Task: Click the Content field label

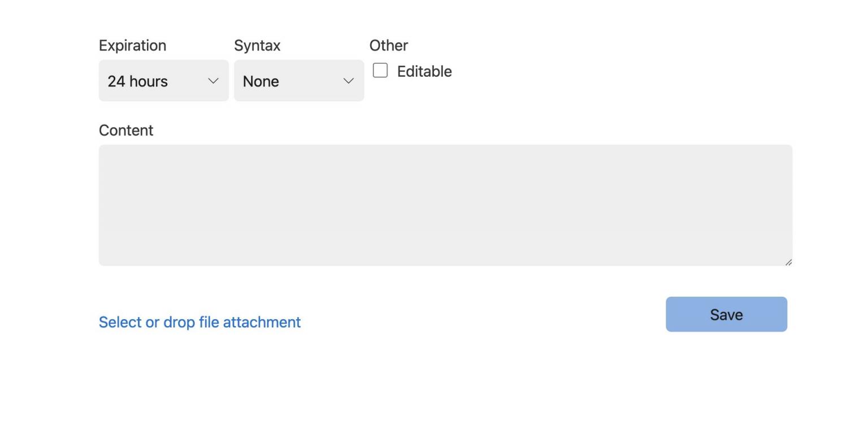Action: [x=126, y=131]
